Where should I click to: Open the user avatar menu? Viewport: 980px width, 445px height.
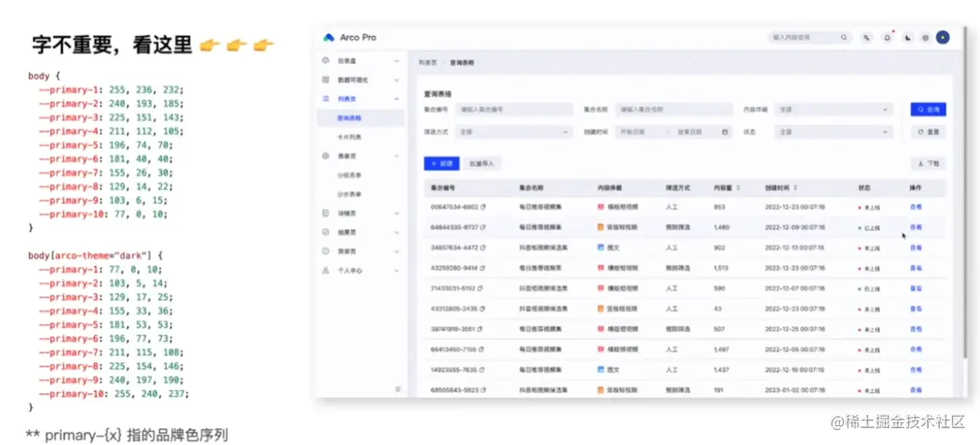[x=943, y=38]
